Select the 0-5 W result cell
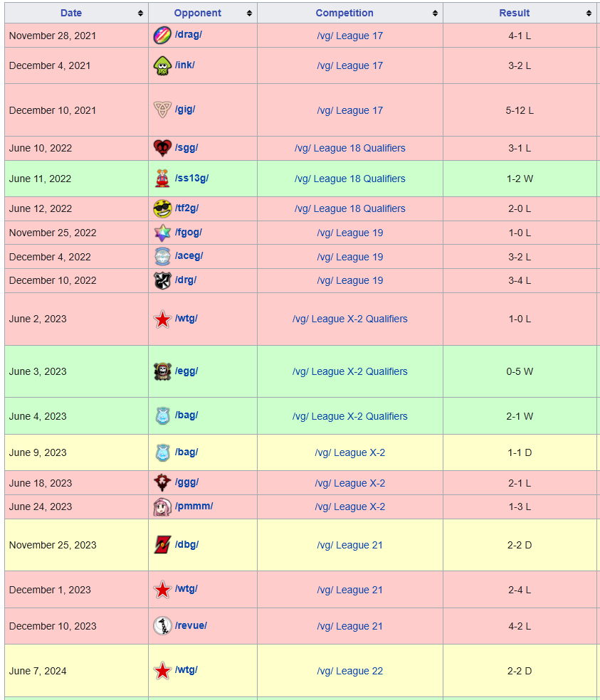Screen dimensions: 600x700 pos(520,371)
